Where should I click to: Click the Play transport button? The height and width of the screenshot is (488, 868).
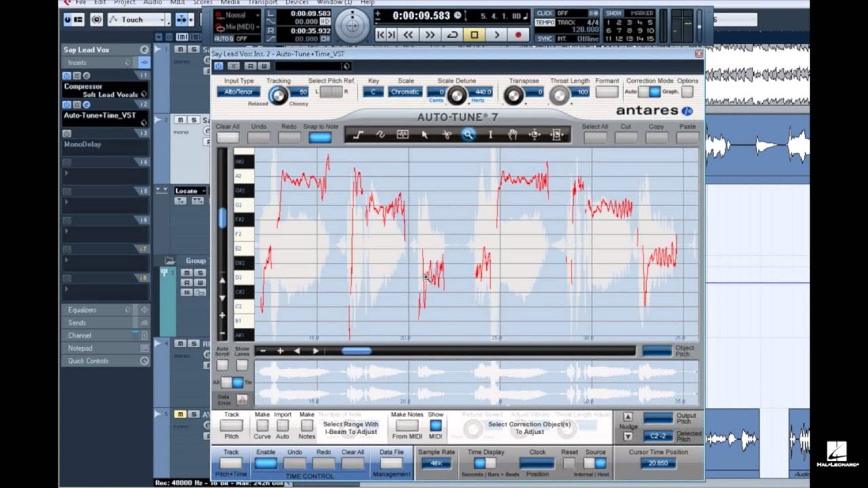coord(496,35)
